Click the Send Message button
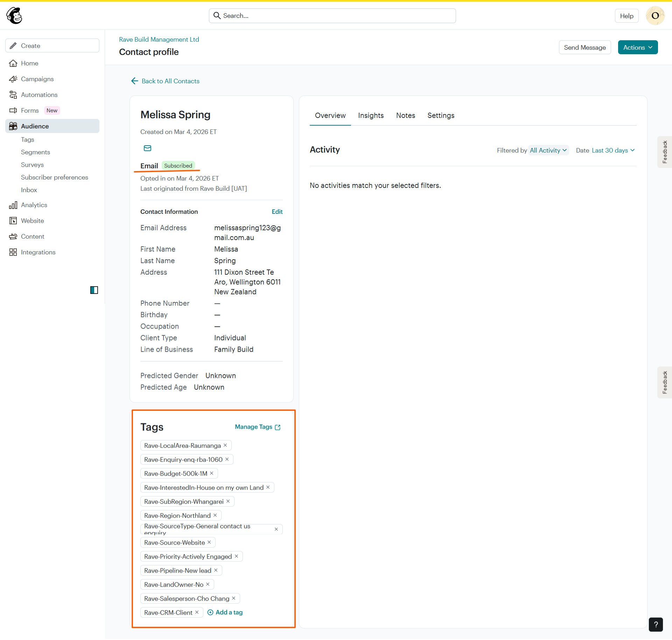The image size is (672, 640). (584, 47)
